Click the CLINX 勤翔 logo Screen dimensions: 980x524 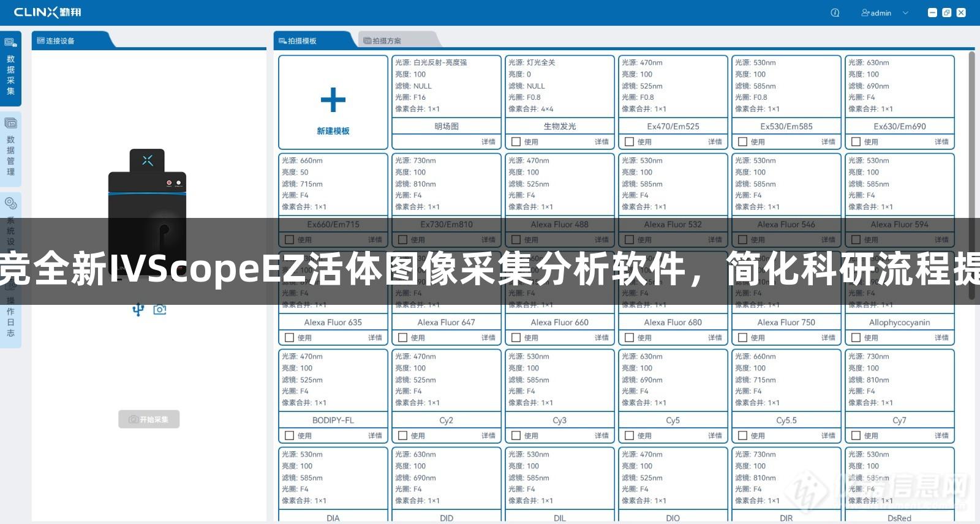(x=48, y=12)
